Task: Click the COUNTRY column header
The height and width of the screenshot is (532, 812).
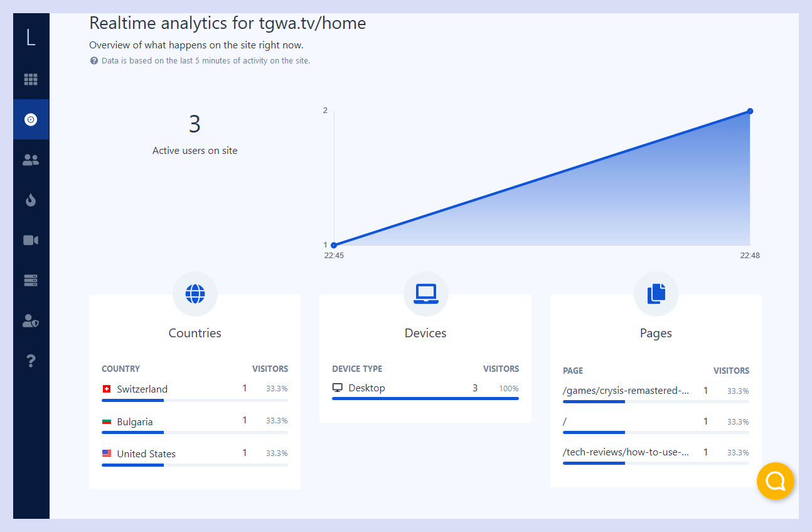Action: coord(120,369)
